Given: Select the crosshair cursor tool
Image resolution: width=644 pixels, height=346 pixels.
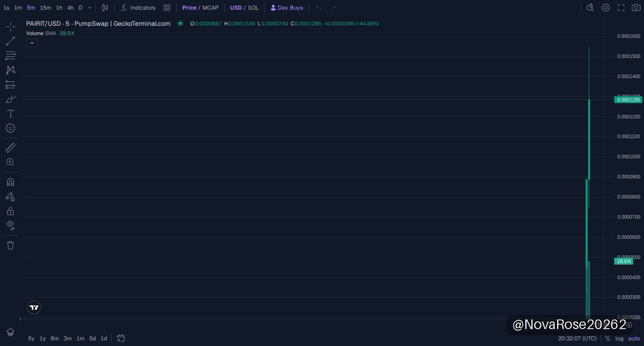Looking at the screenshot, I should 10,27.
